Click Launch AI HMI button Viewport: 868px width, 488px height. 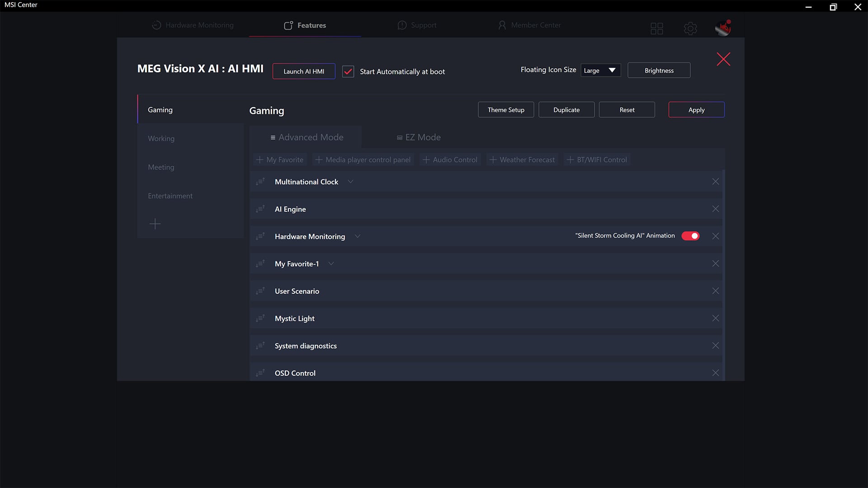pyautogui.click(x=304, y=71)
